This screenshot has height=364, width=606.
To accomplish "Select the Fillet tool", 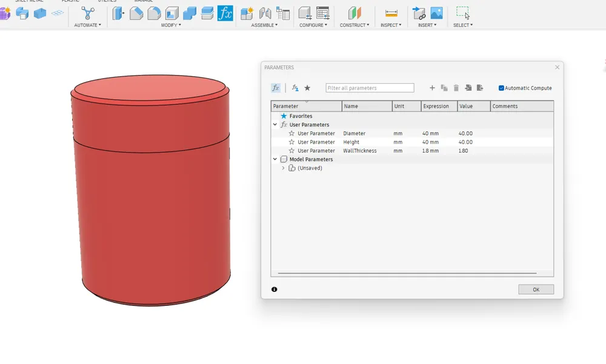I will coord(136,13).
